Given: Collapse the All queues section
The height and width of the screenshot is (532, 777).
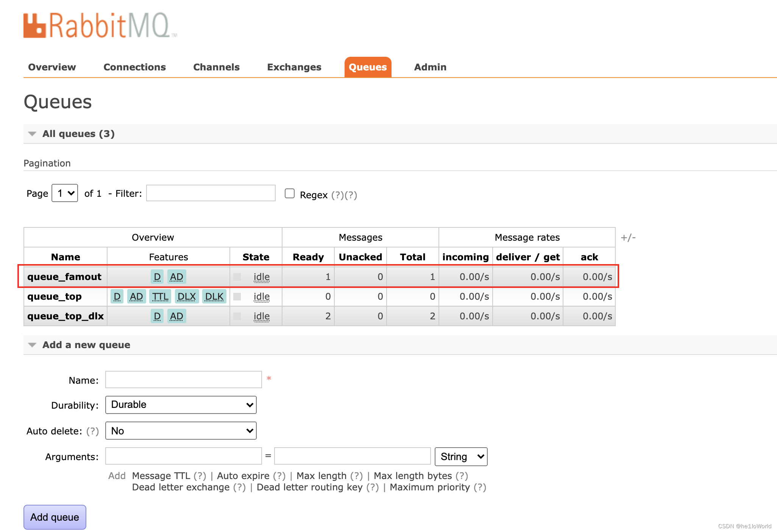Looking at the screenshot, I should 78,134.
